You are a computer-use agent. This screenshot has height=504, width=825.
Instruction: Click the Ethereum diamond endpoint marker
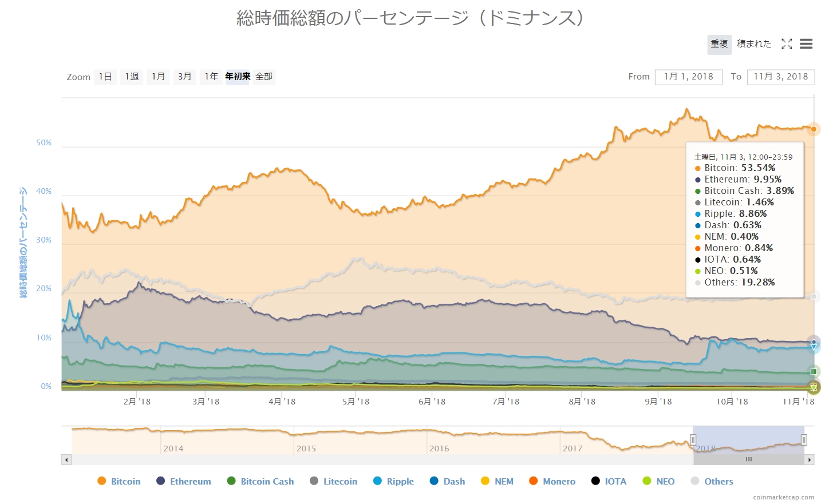pyautogui.click(x=814, y=342)
